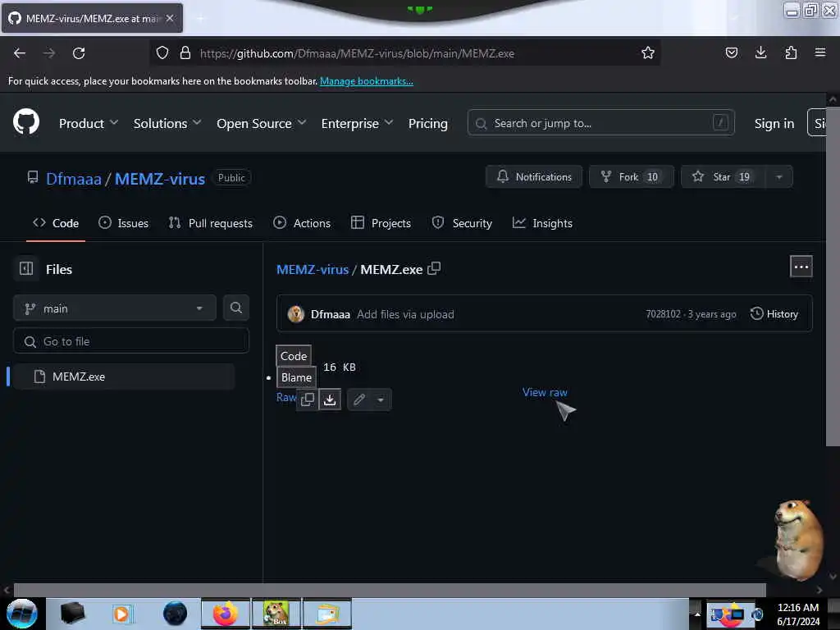The width and height of the screenshot is (840, 630).
Task: Open commit 7028102 hash link
Action: (x=663, y=314)
